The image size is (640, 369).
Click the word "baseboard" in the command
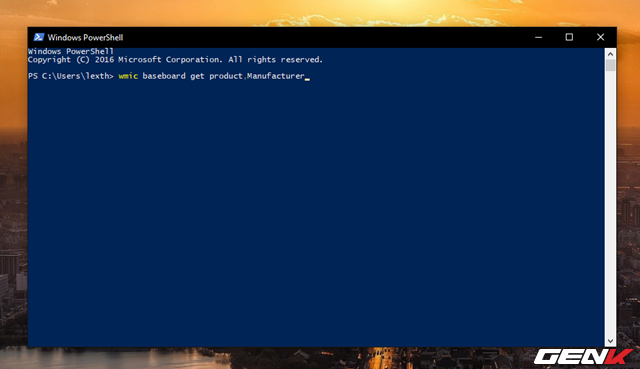[x=164, y=76]
